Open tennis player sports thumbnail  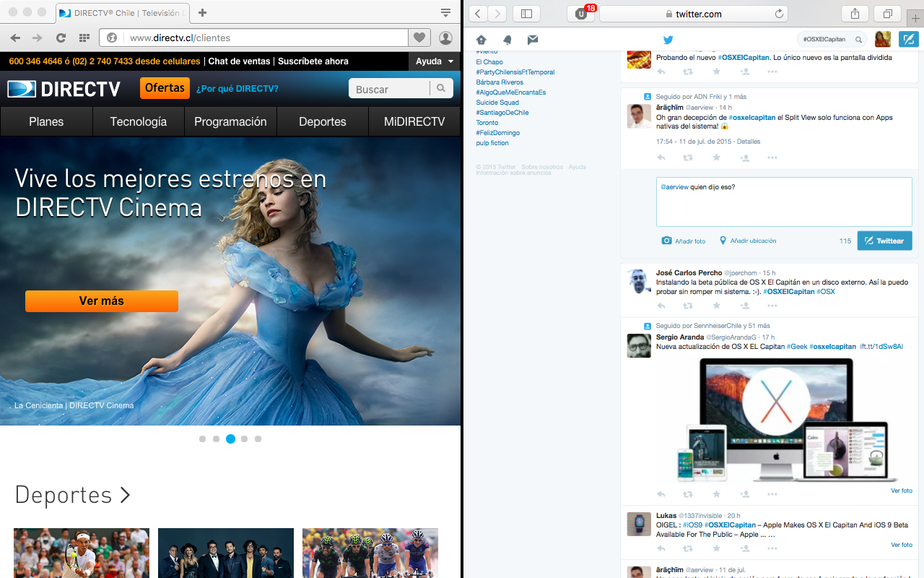click(x=82, y=553)
